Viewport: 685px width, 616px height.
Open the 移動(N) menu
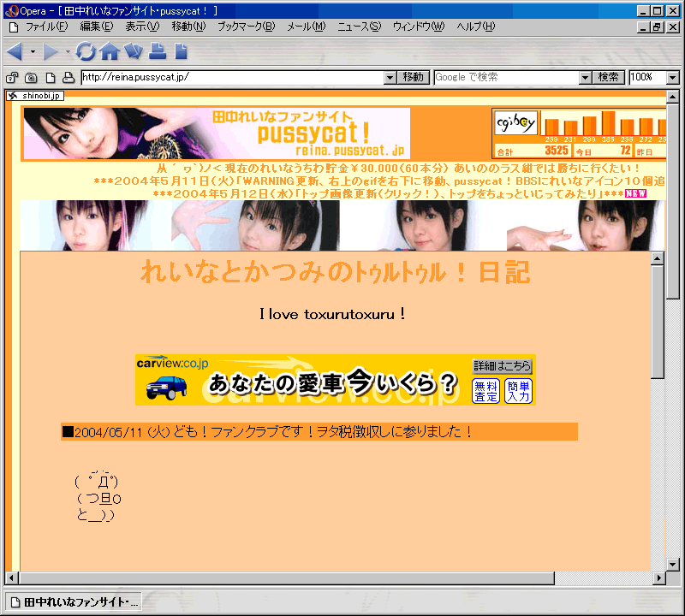point(188,27)
